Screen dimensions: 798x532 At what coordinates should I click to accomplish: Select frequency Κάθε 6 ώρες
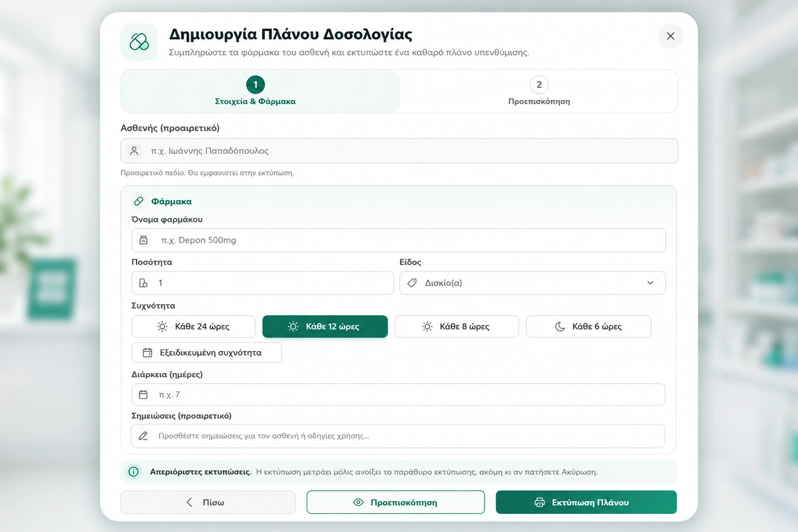(x=589, y=326)
